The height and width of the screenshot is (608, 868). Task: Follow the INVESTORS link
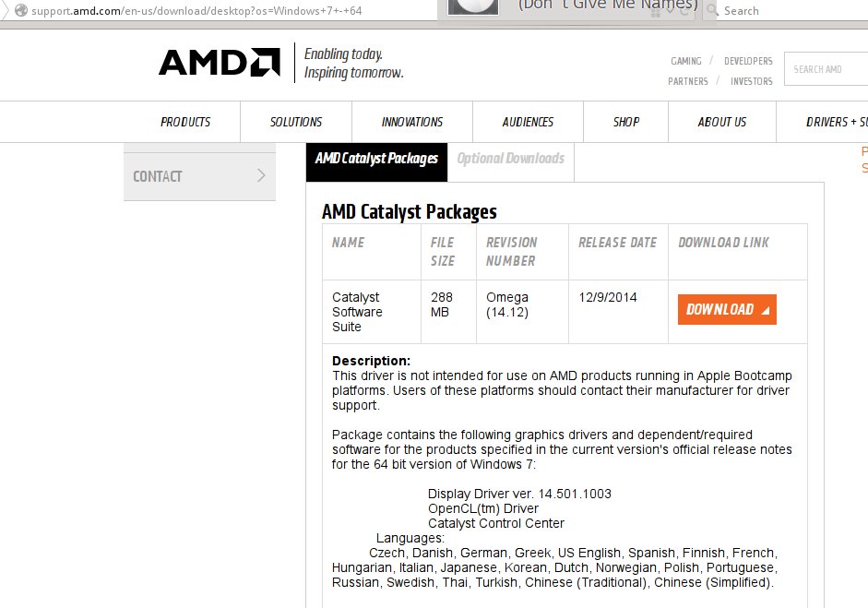(x=751, y=81)
